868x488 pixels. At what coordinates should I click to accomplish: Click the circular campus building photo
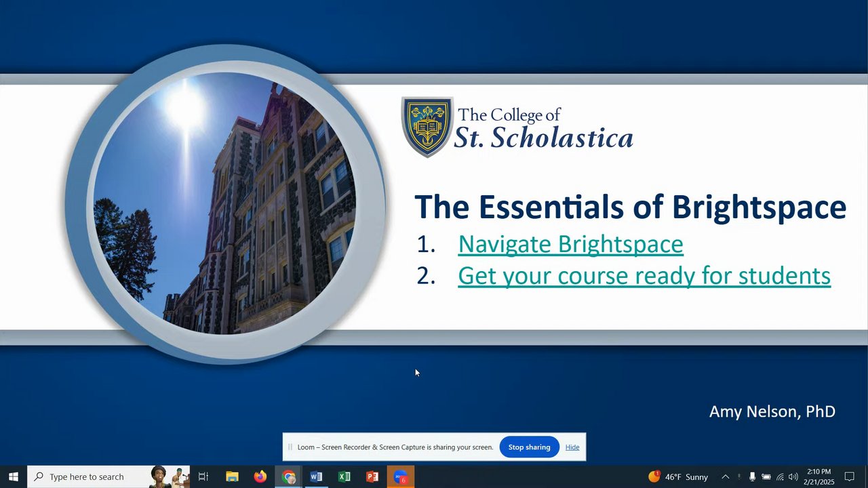pyautogui.click(x=225, y=203)
